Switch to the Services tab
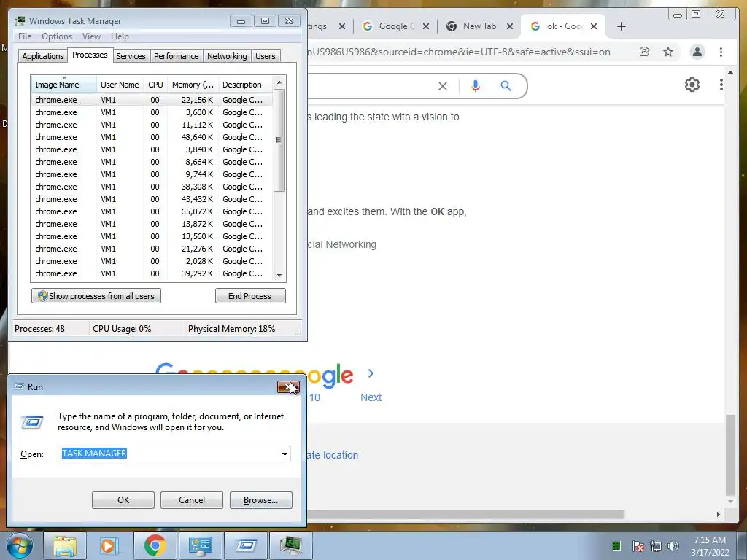 (x=131, y=56)
